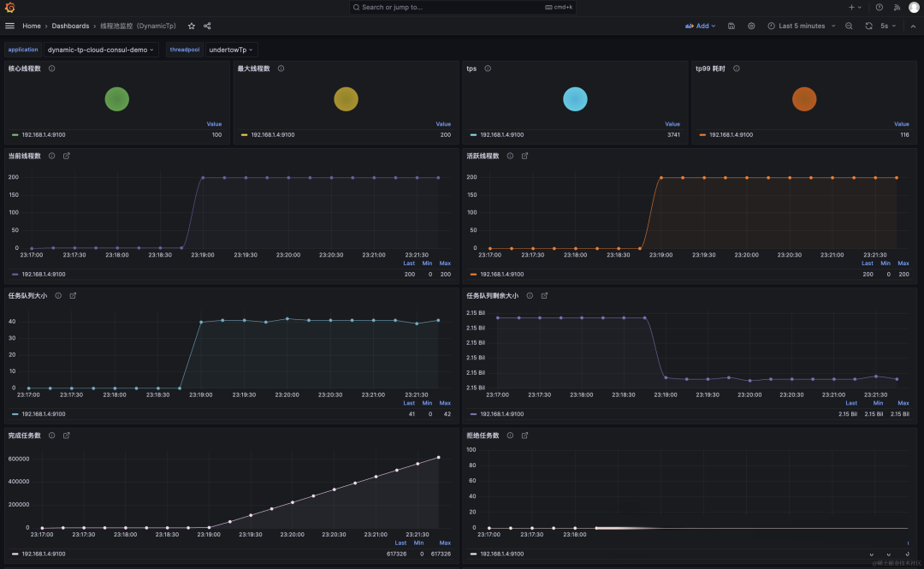This screenshot has width=924, height=569.
Task: Expand the 5s refresh interval dropdown
Action: pos(889,26)
